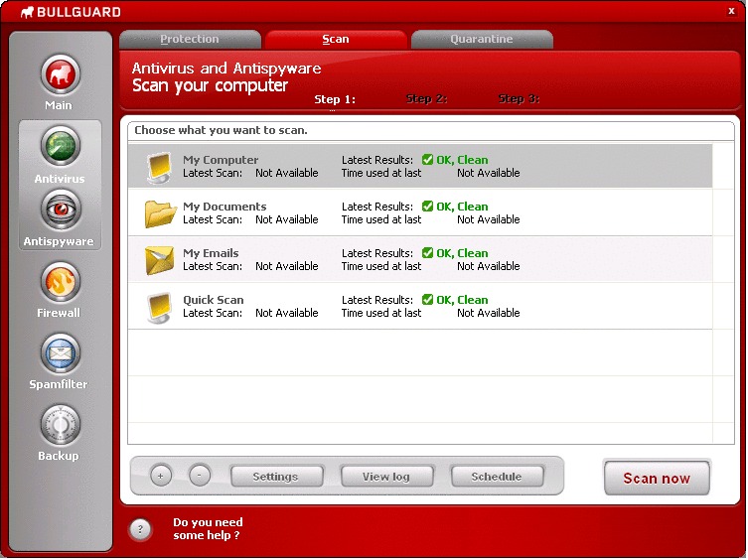Switch to the Quarantine tab

pos(482,39)
